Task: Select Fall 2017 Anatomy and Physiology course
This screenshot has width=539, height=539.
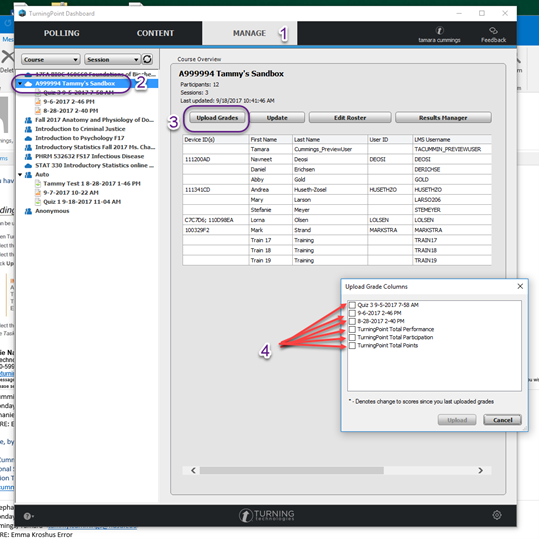Action: [x=95, y=120]
